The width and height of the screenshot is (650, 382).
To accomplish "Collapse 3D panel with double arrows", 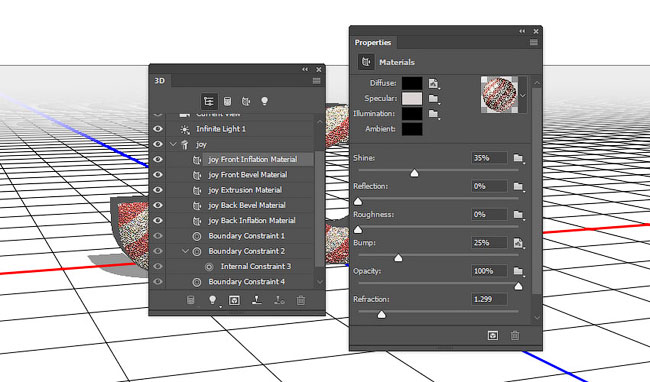I will click(305, 69).
